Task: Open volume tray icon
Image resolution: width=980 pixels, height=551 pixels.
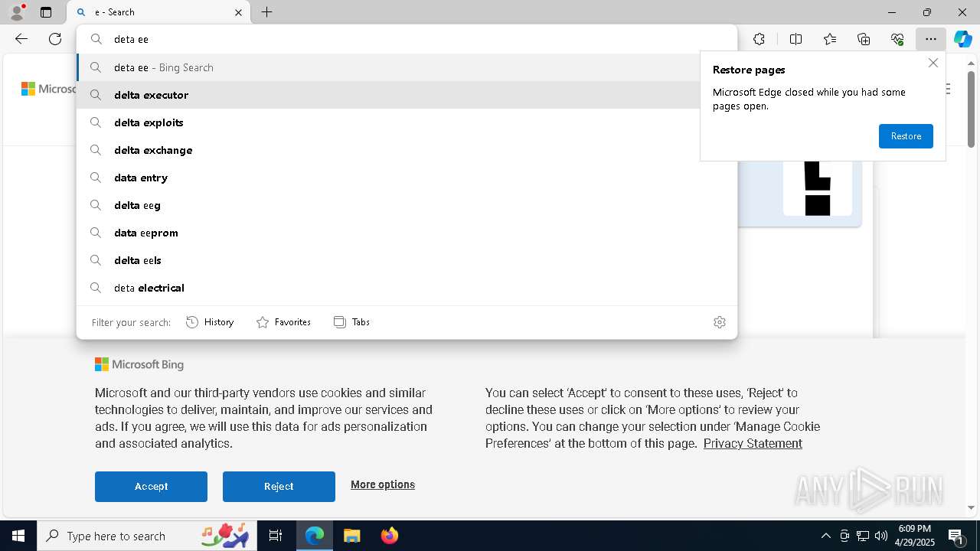Action: [881, 536]
